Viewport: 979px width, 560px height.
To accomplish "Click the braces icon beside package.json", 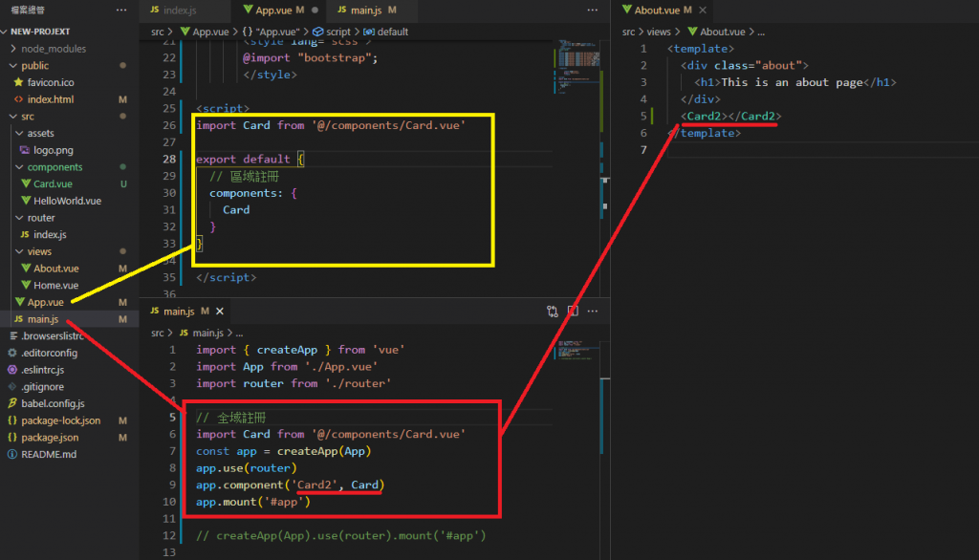I will coord(11,437).
